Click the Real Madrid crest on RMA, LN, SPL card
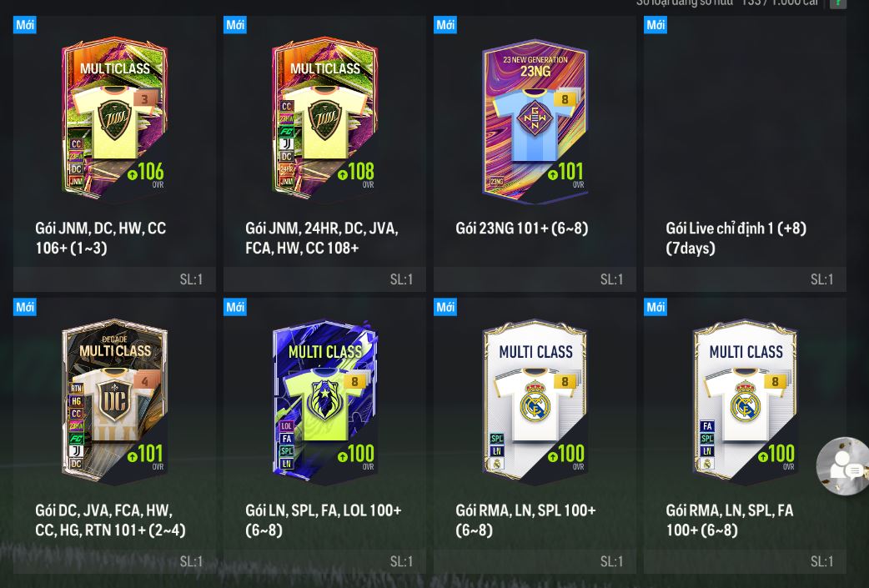The image size is (869, 588). 535,402
